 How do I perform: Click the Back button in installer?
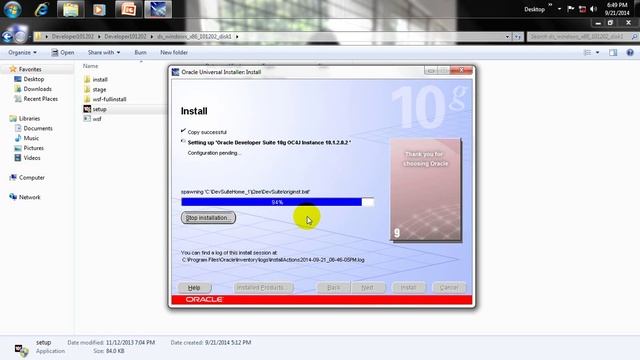pos(333,288)
